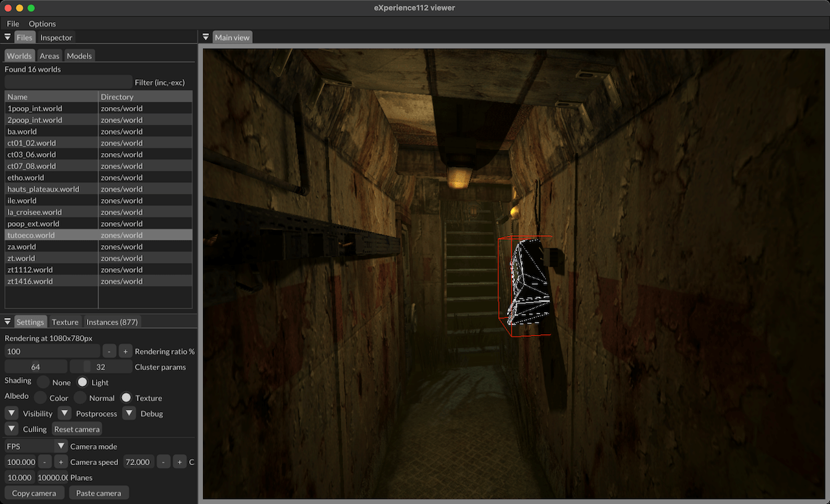830x504 pixels.
Task: Click the 72.000 value field
Action: [139, 462]
